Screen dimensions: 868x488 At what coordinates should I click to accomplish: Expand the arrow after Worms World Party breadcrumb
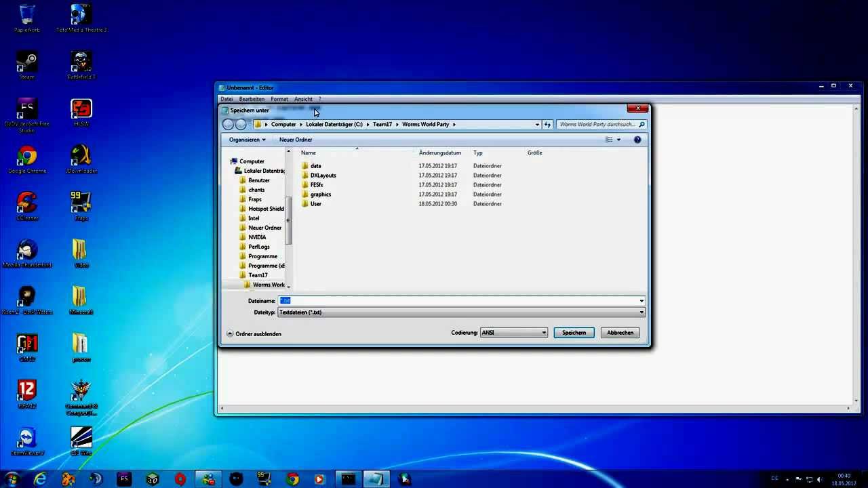click(454, 125)
